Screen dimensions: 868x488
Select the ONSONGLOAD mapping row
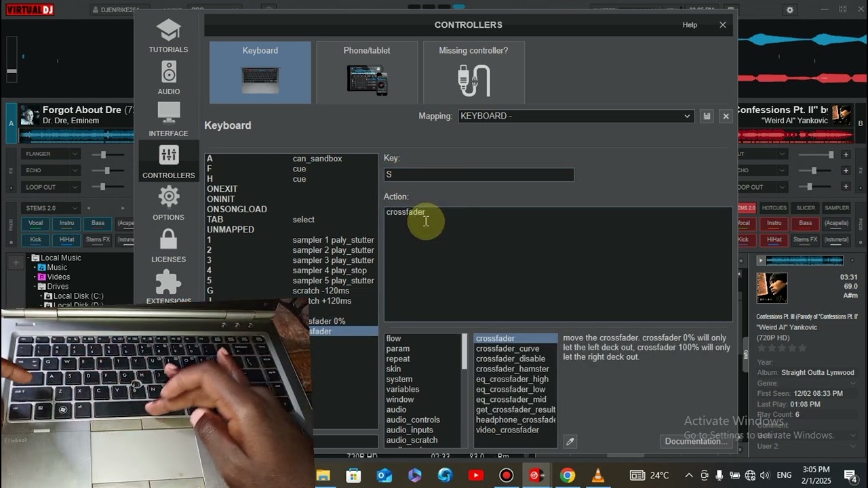coord(291,209)
